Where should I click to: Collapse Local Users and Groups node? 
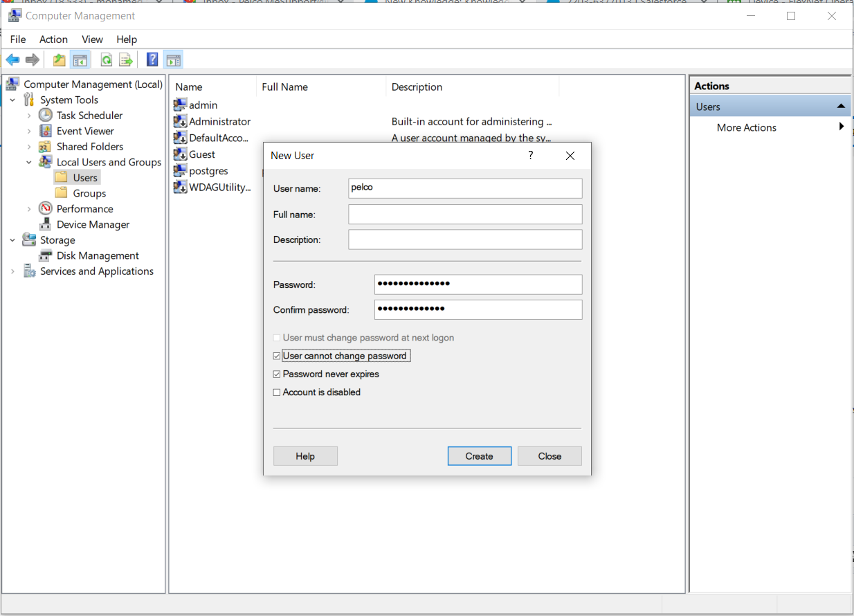29,163
